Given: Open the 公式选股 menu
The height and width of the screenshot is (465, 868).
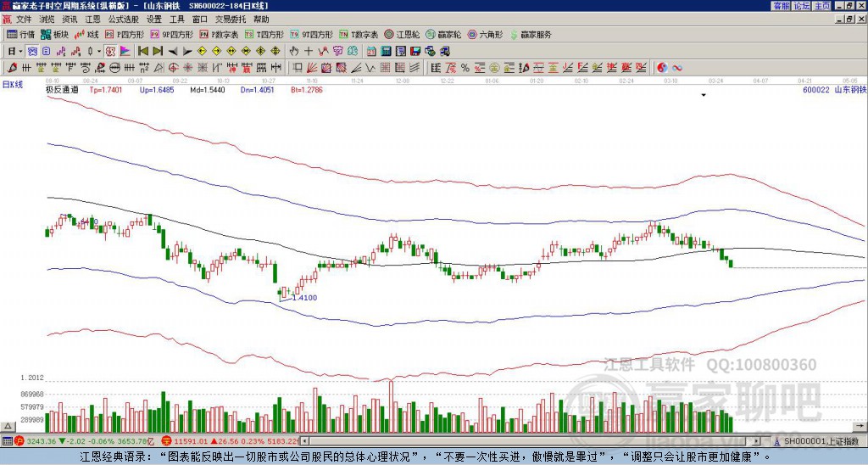Looking at the screenshot, I should click(123, 20).
